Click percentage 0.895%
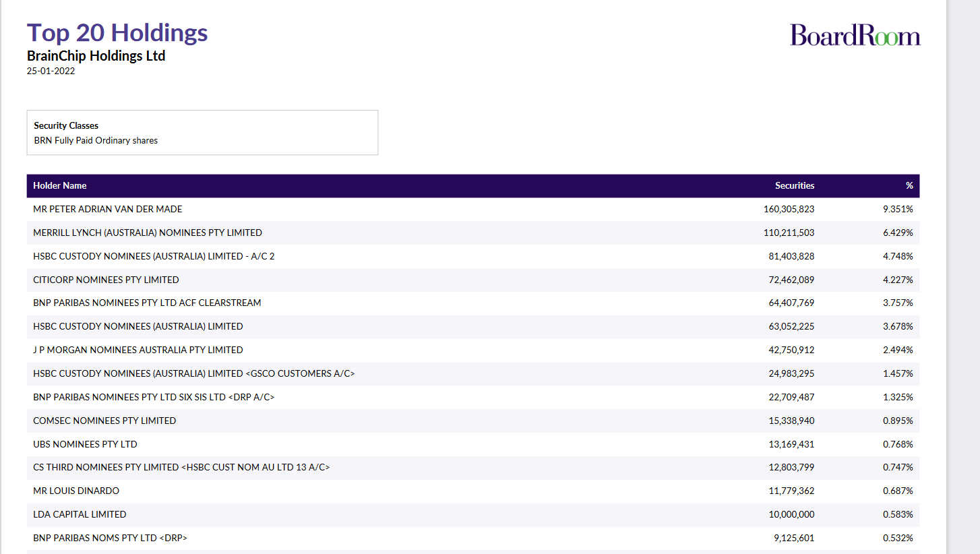Viewport: 980px width, 554px height. [898, 421]
